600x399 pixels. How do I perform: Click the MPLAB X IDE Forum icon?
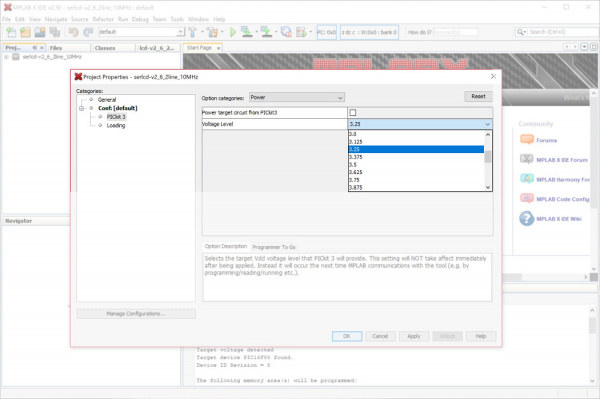pos(527,159)
